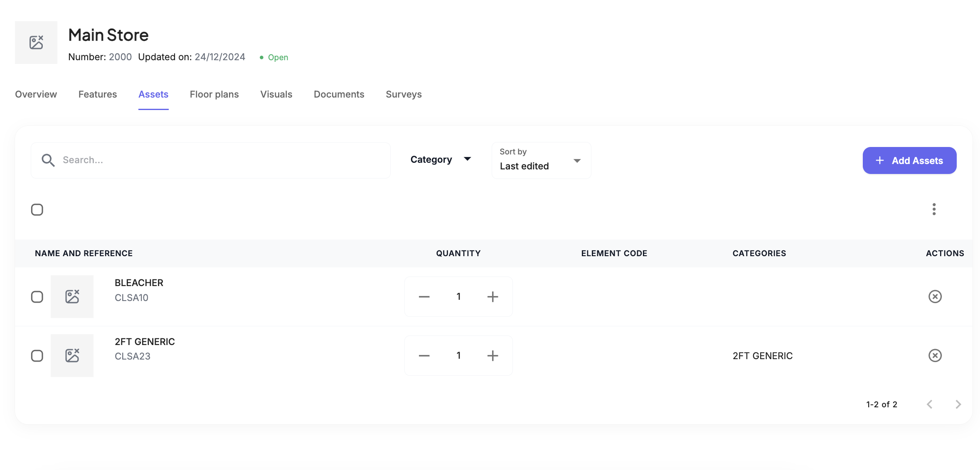Check the BLEACHER row checkbox
Image resolution: width=980 pixels, height=470 pixels.
[37, 297]
